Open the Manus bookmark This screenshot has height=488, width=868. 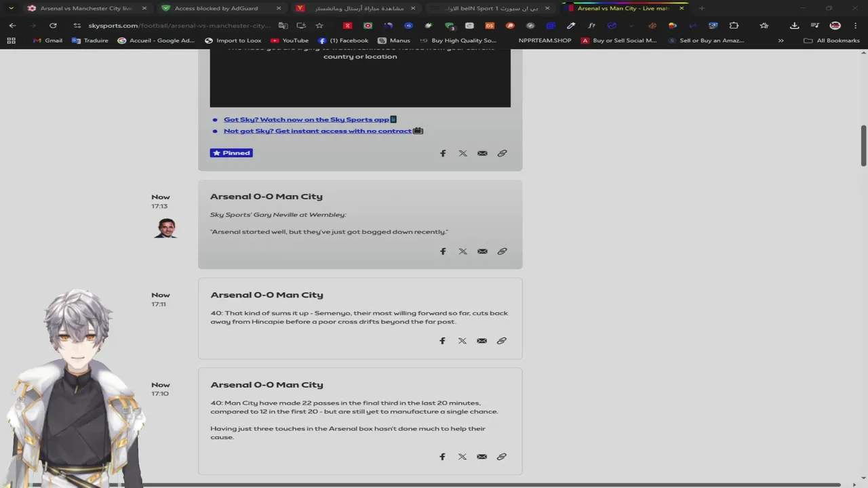coord(394,41)
